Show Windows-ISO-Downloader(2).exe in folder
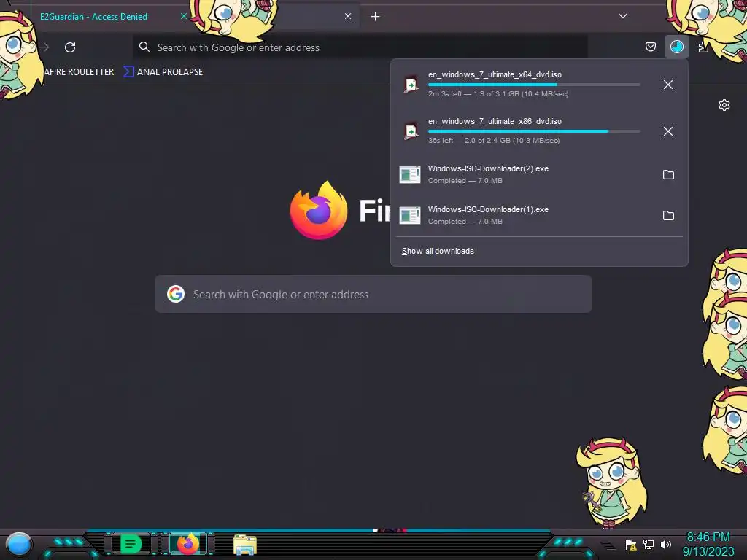Image resolution: width=747 pixels, height=560 pixels. tap(668, 175)
